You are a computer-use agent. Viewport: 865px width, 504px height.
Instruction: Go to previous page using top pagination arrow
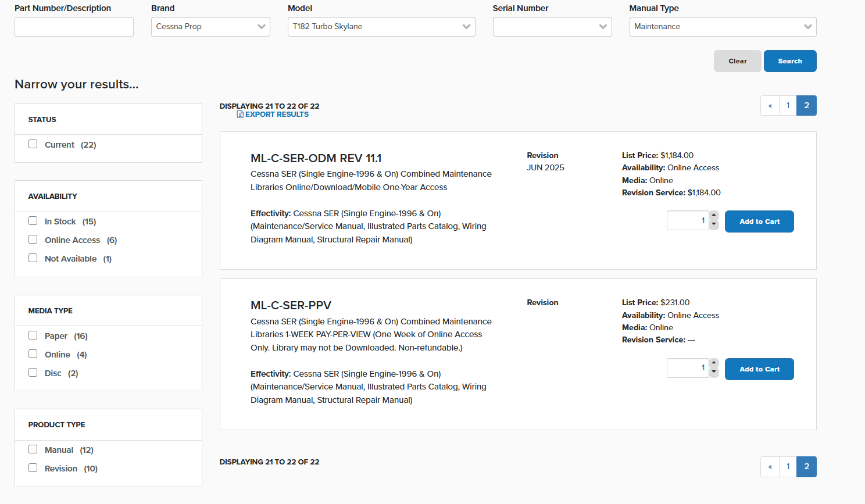770,106
